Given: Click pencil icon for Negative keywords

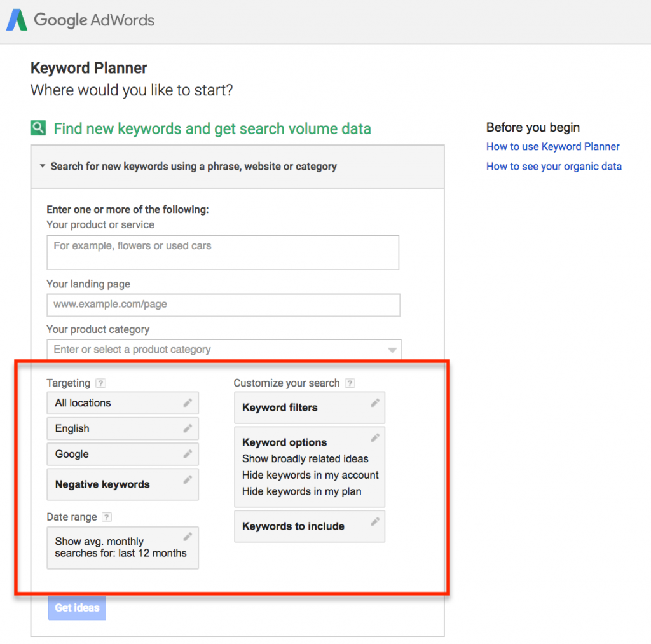Looking at the screenshot, I should click(x=188, y=479).
